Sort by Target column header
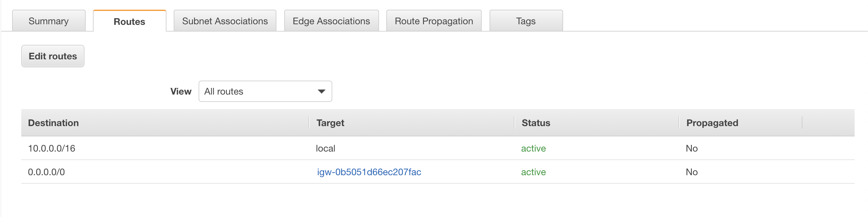The width and height of the screenshot is (868, 217). [x=330, y=123]
